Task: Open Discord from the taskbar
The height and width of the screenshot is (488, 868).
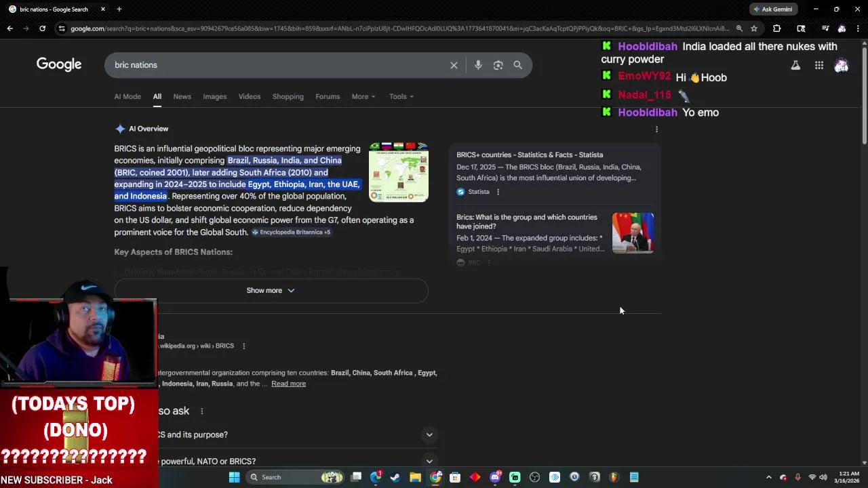Action: tap(495, 477)
